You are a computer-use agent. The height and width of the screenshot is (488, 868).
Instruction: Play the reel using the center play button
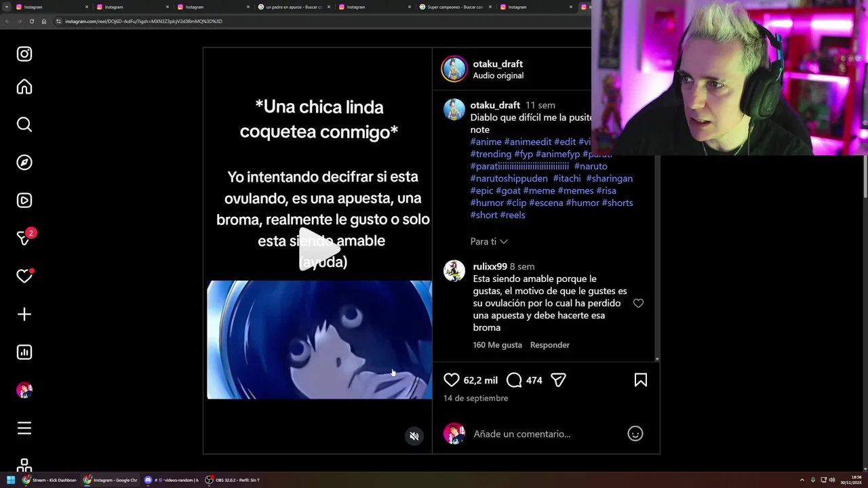(320, 249)
